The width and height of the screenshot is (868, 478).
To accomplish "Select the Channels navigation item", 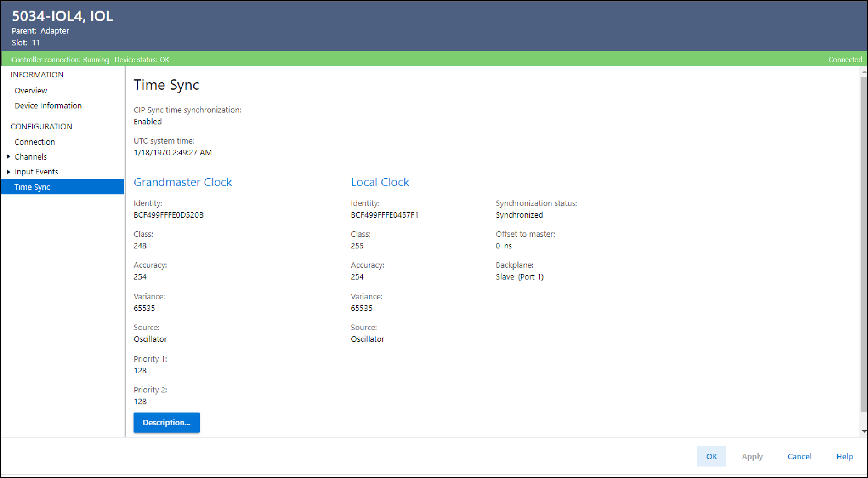I will click(x=31, y=157).
